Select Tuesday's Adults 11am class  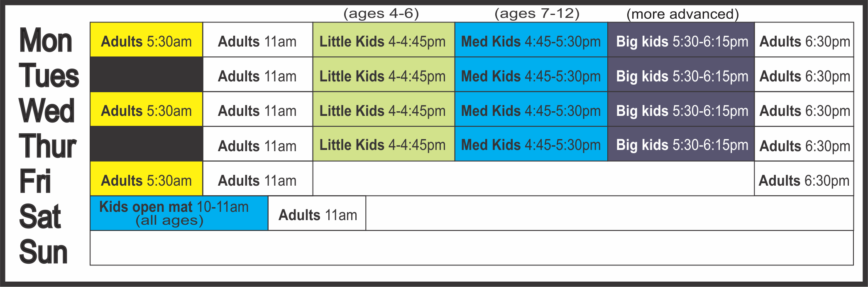[x=257, y=75]
